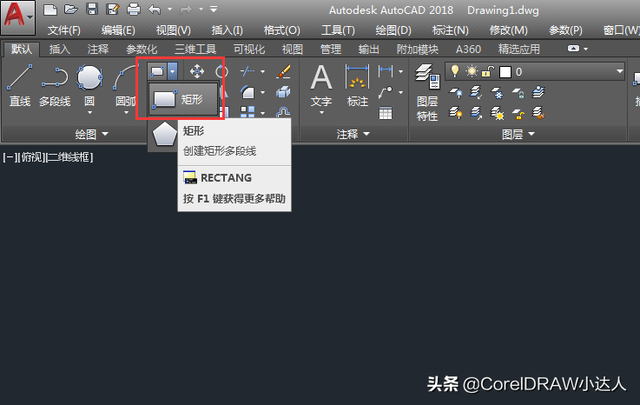Open 图层特性 layer properties
Viewport: 640px width, 405px height.
click(x=427, y=92)
